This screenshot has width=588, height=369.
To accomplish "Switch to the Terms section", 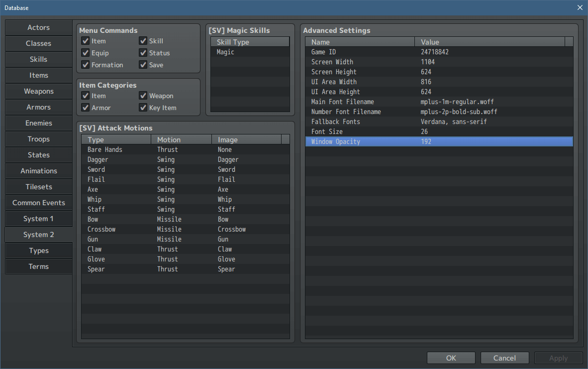I will pos(38,266).
